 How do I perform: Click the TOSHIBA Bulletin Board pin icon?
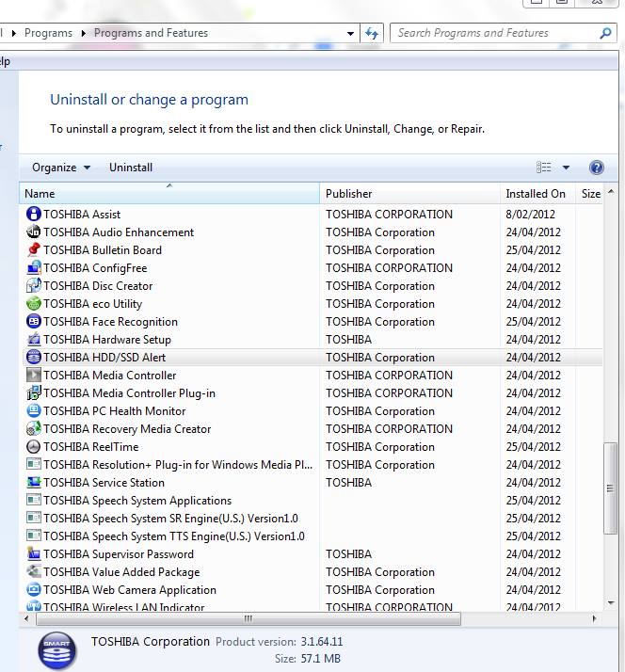coord(34,250)
